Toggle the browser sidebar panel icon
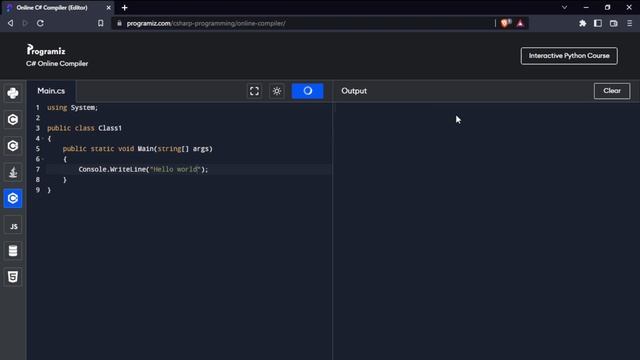Viewport: 640px width, 360px height. [598, 23]
